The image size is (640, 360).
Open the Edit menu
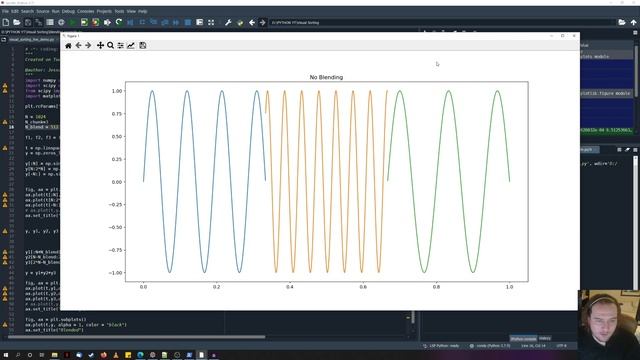15,11
